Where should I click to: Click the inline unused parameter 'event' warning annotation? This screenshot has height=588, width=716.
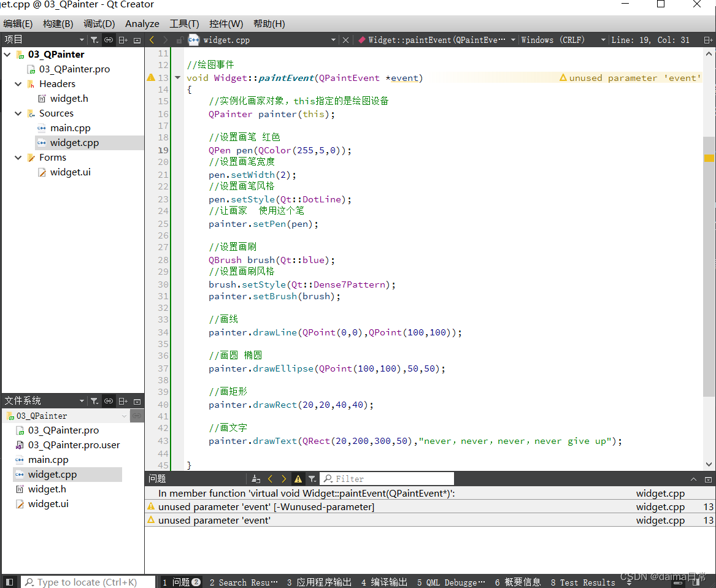(x=630, y=78)
